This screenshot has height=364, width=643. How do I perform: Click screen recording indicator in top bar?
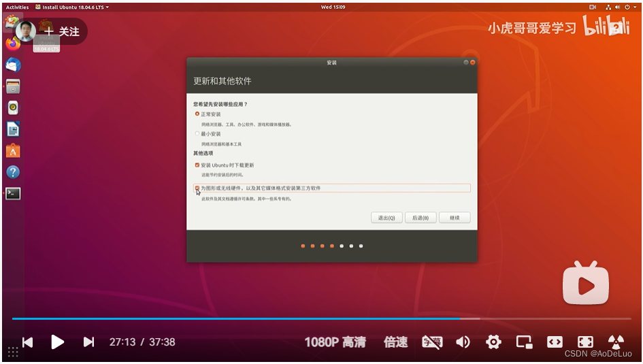pos(593,7)
